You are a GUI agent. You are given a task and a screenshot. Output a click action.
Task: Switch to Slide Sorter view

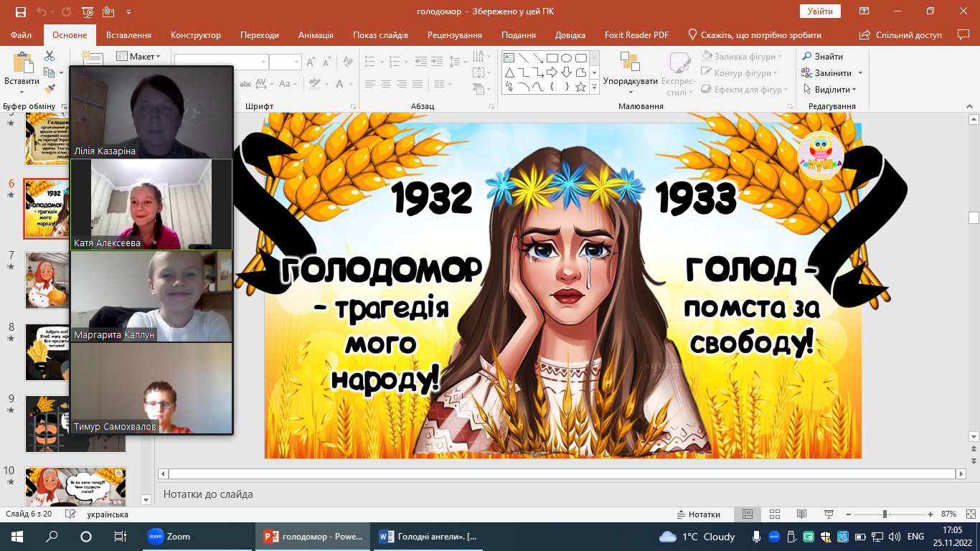[x=774, y=514]
